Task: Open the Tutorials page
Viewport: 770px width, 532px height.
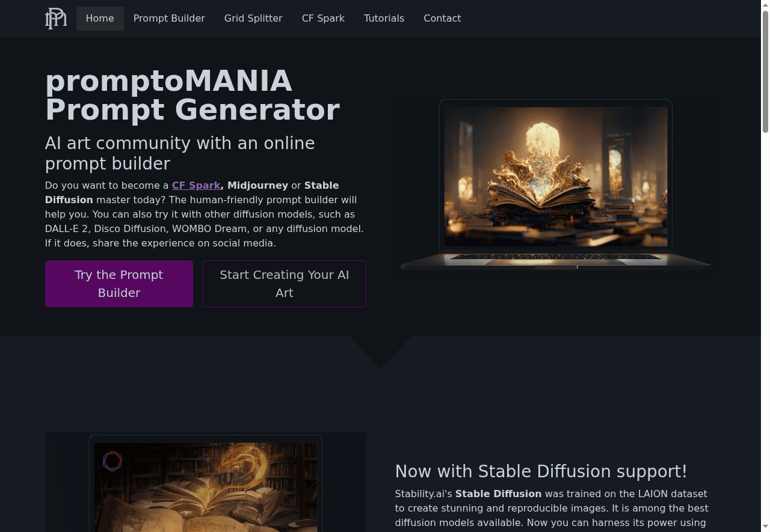Action: click(x=384, y=19)
